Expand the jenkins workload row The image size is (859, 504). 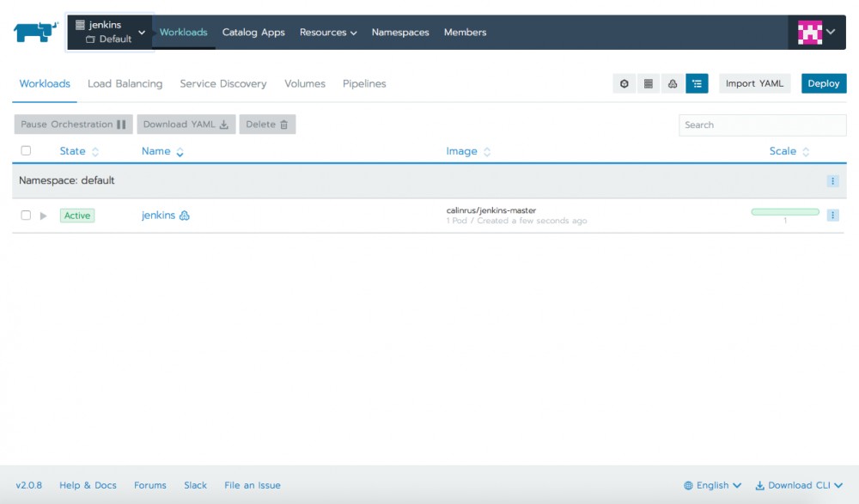click(42, 215)
